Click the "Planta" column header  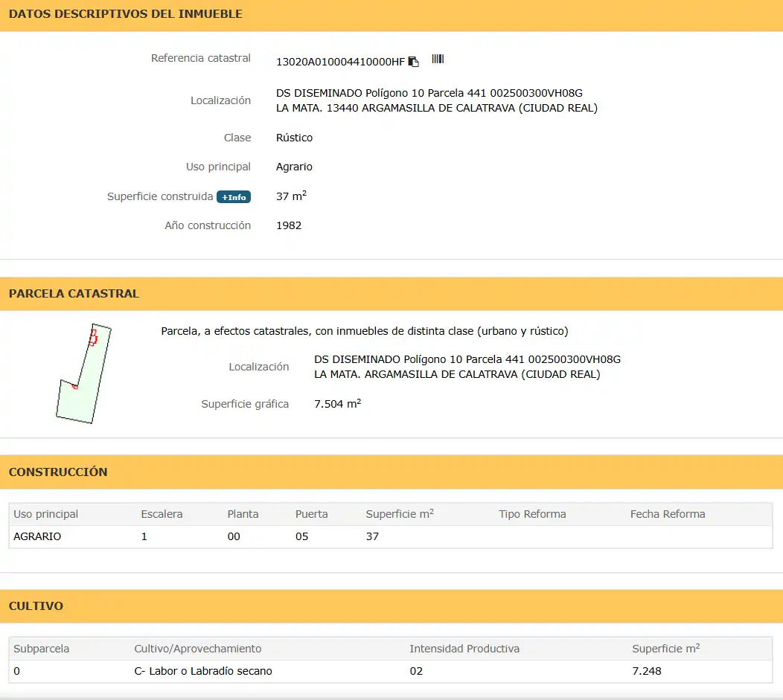tap(243, 514)
